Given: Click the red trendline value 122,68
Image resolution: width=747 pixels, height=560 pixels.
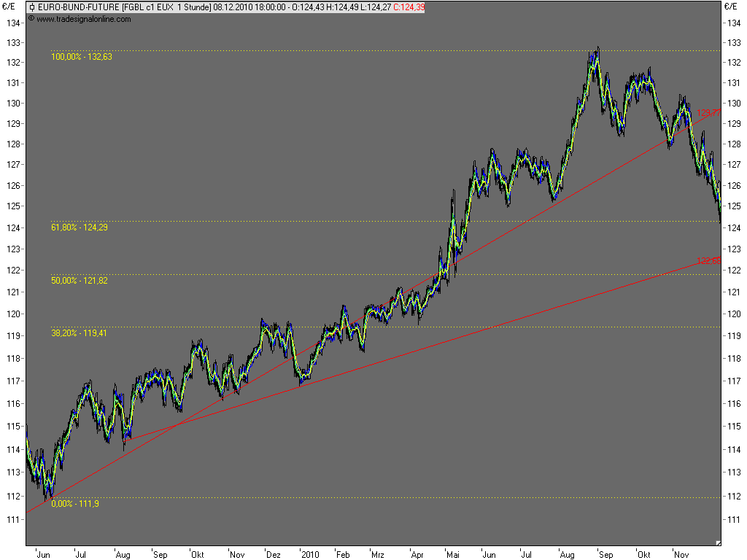Looking at the screenshot, I should click(x=708, y=261).
